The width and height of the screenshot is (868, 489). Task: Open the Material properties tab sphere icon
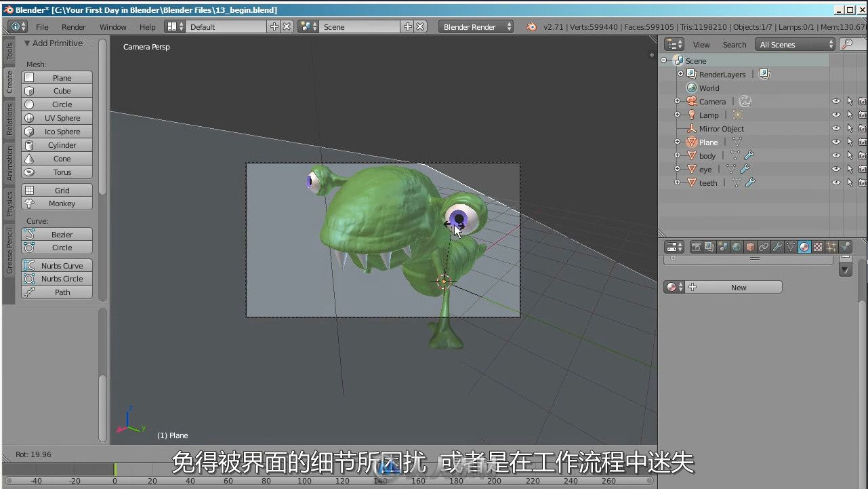(x=804, y=248)
